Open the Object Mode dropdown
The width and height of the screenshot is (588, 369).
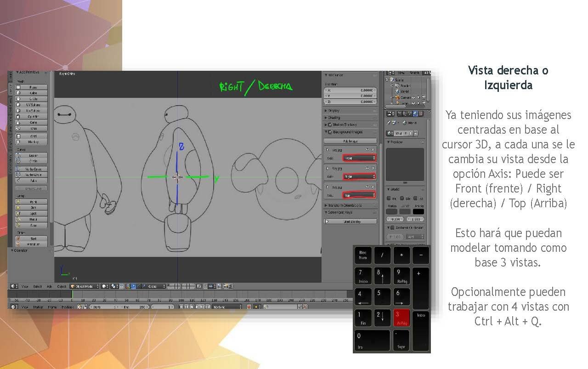[x=84, y=286]
